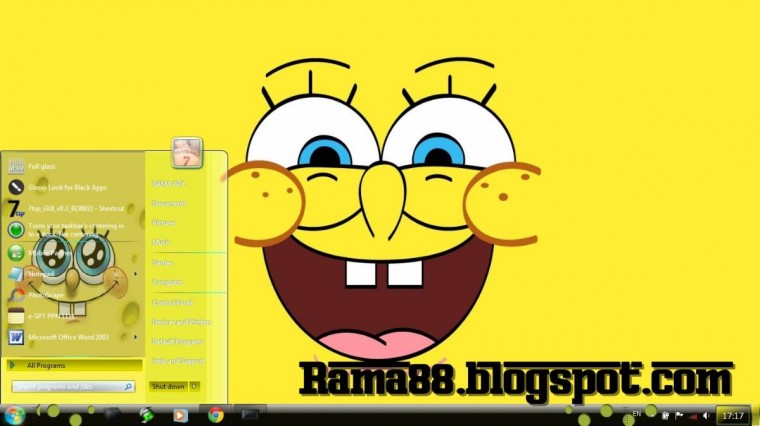Click the Chrome icon on taskbar
The image size is (760, 426).
[216, 415]
